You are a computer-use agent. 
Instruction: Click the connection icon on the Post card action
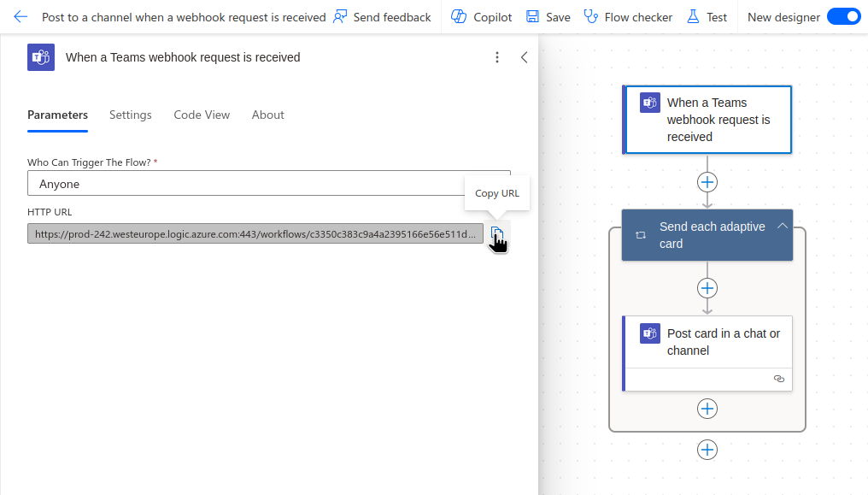tap(778, 379)
